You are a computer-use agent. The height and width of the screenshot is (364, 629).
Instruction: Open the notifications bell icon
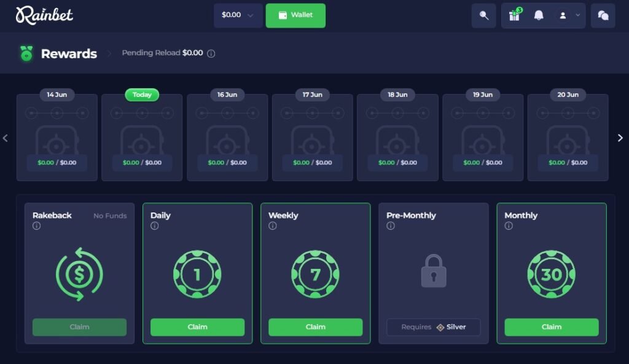point(539,15)
